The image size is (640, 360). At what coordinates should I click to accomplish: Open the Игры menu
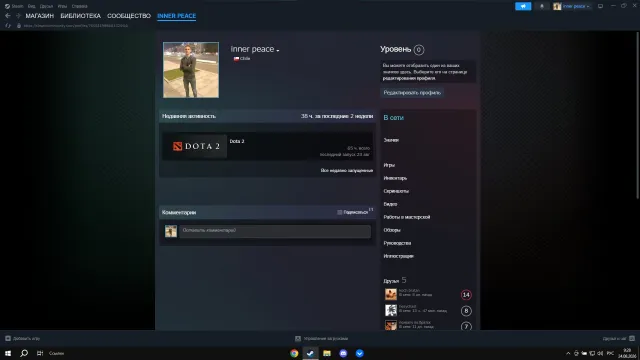tap(62, 6)
